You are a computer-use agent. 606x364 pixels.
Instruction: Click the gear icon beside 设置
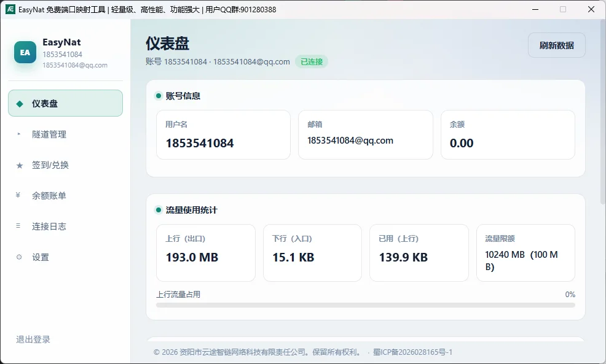coord(19,257)
